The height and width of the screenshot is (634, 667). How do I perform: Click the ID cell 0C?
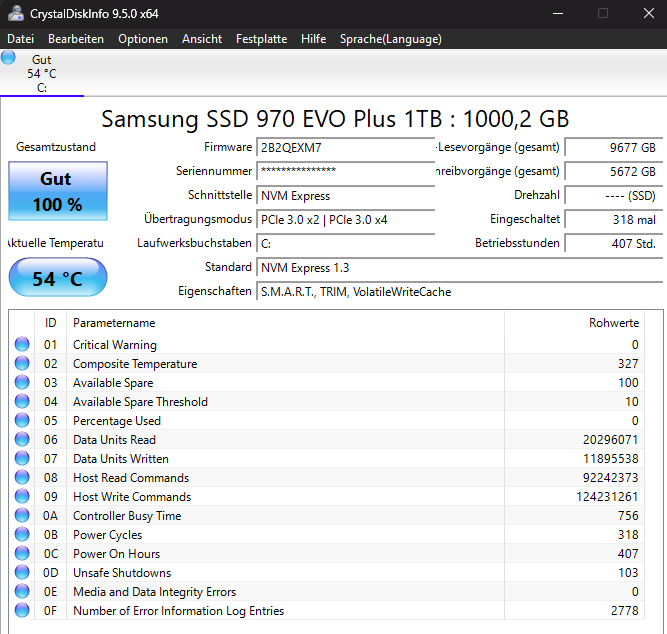click(51, 554)
